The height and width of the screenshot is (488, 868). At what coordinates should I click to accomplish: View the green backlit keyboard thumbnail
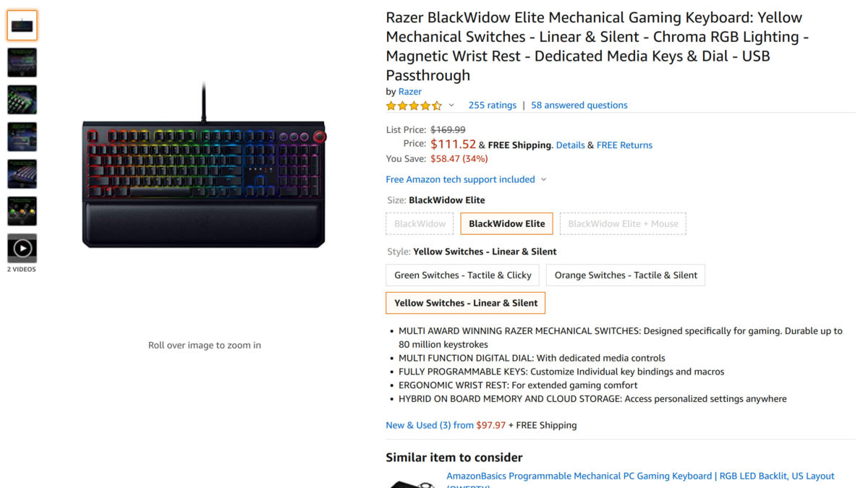tap(22, 99)
